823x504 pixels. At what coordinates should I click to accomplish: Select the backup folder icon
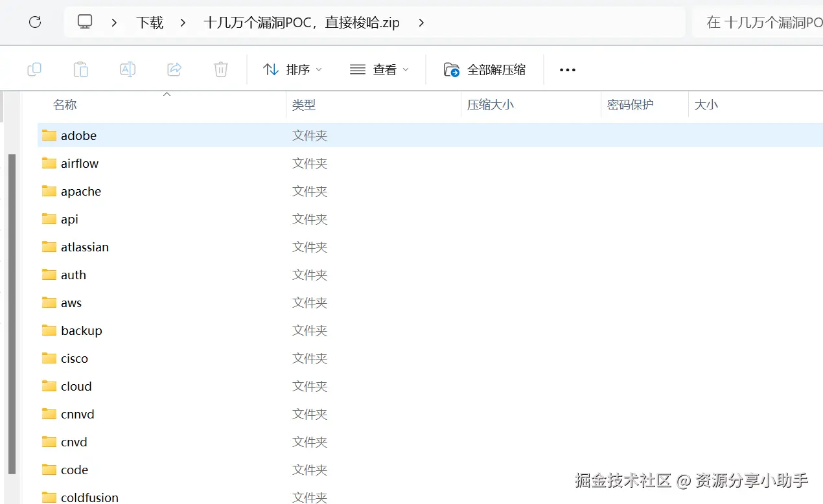49,330
